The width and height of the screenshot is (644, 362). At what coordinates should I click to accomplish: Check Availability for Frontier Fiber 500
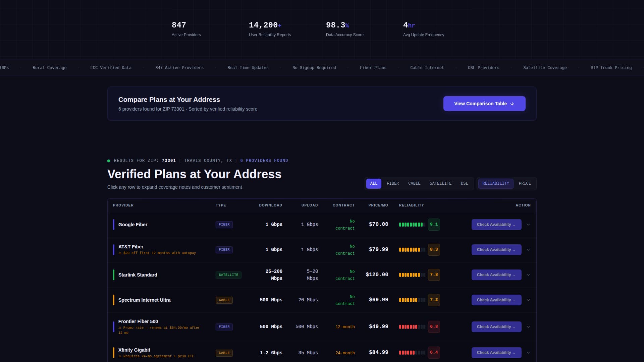(x=496, y=327)
